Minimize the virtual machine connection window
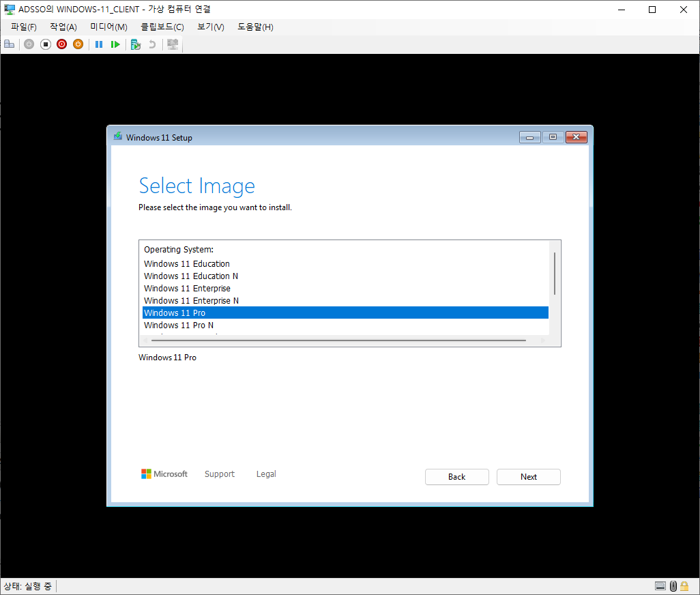Viewport: 700px width, 595px height. tap(622, 10)
